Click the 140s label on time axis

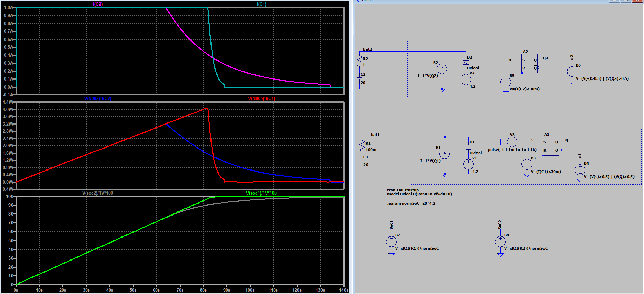point(344,290)
